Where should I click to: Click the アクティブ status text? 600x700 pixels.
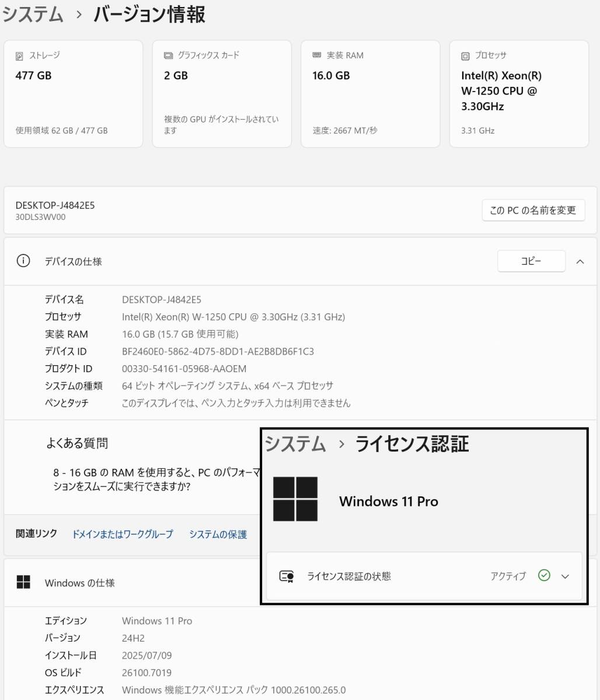pos(508,576)
